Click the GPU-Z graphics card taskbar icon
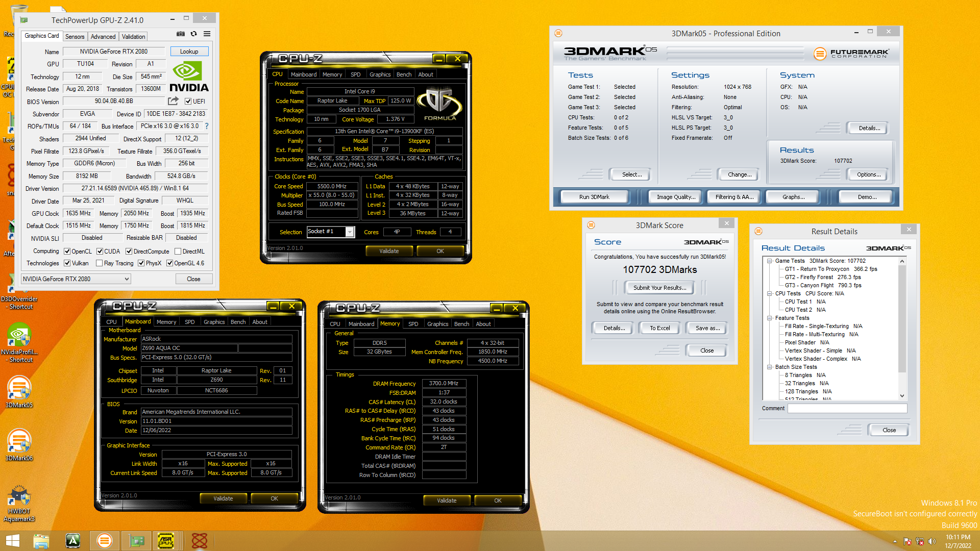This screenshot has height=551, width=980. 136,541
